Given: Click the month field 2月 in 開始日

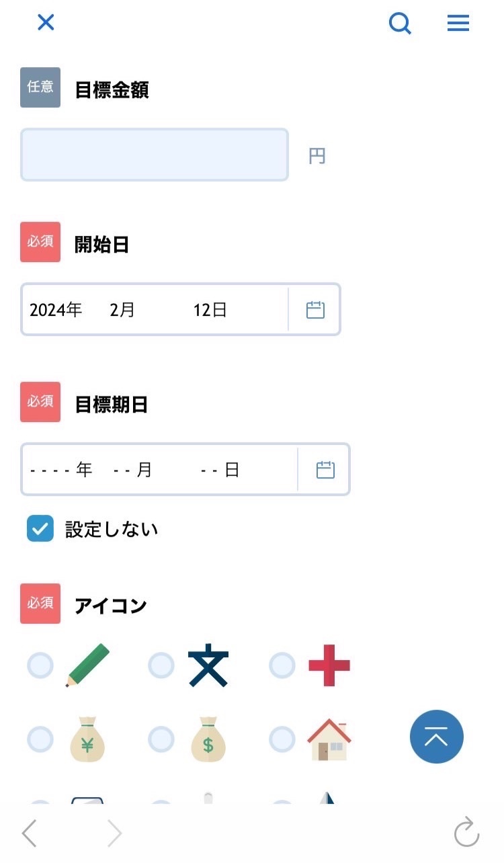Looking at the screenshot, I should 122,310.
